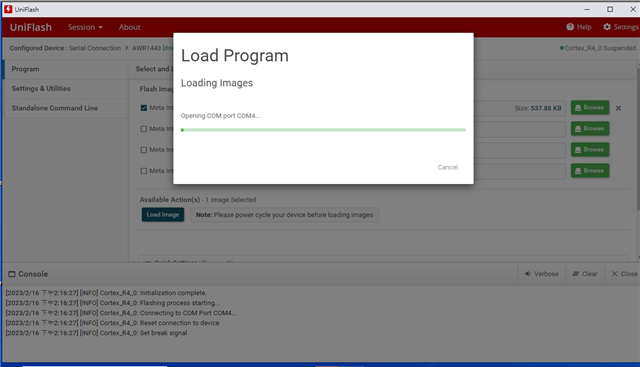Click the AWR1443 breadcrumb device name
The width and height of the screenshot is (640, 367).
click(x=146, y=48)
